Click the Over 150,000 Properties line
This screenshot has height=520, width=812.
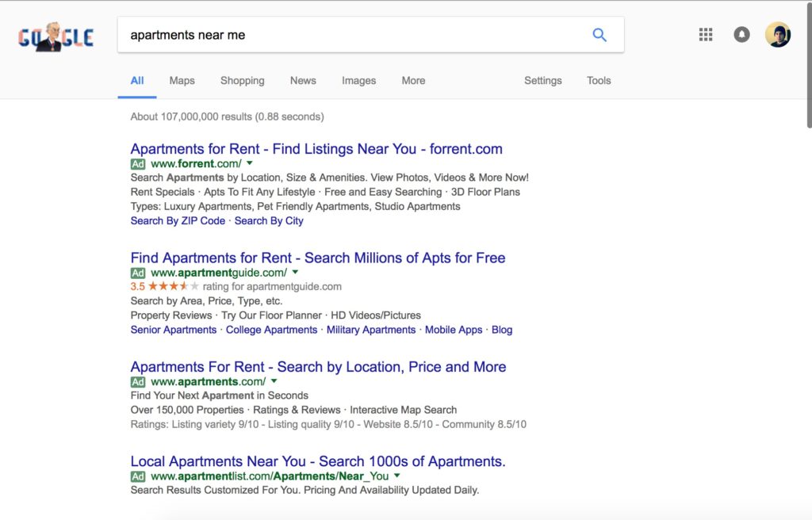click(x=293, y=410)
